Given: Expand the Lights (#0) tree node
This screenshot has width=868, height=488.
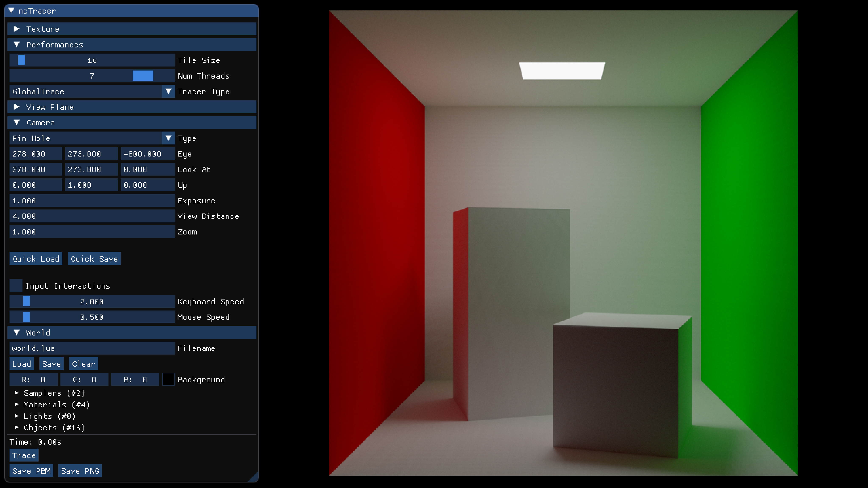Looking at the screenshot, I should (17, 416).
